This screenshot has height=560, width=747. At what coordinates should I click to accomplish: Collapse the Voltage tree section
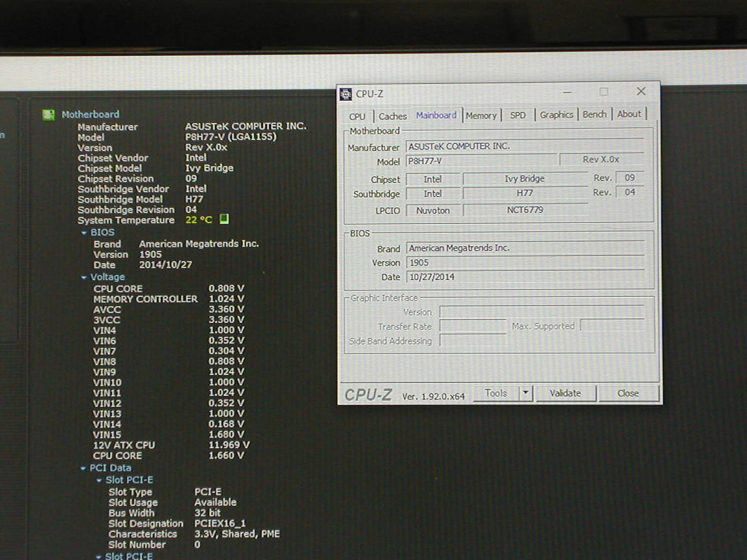click(x=84, y=278)
